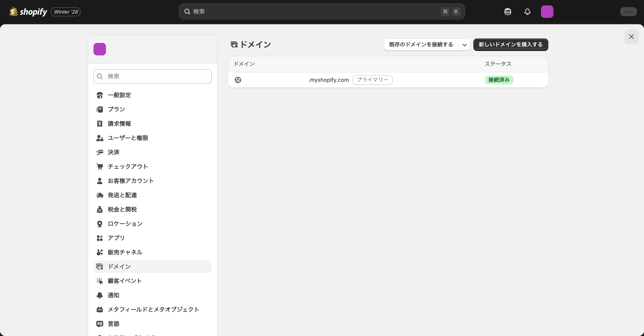Screen dimensions: 644x336
Task: Open the notification bell in the top bar
Action: click(527, 11)
